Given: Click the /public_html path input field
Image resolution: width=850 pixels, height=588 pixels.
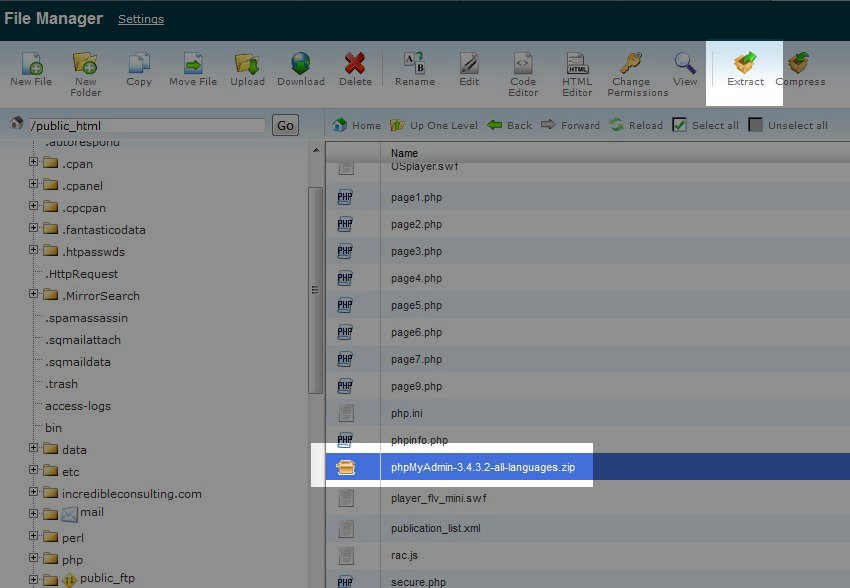Looking at the screenshot, I should pyautogui.click(x=147, y=126).
